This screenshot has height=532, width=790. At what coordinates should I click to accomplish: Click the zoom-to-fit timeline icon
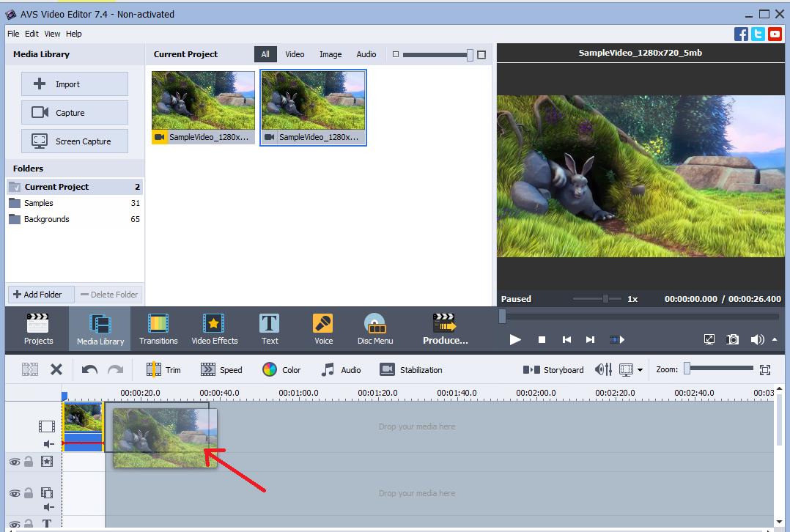tap(765, 370)
